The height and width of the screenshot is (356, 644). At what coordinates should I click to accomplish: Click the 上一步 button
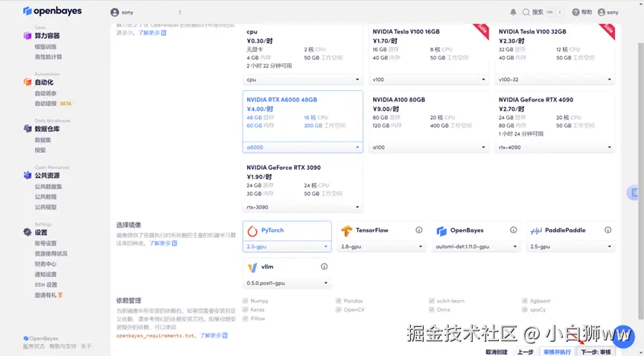[526, 352]
